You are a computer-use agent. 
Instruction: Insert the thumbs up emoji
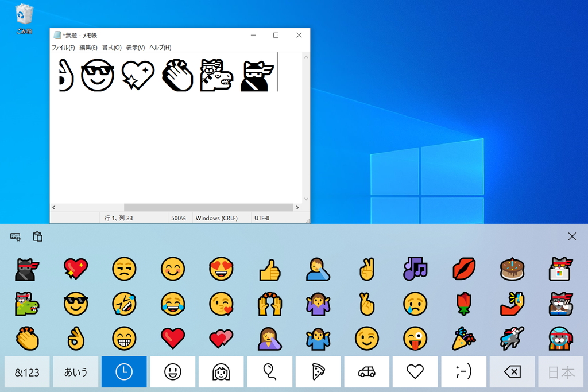tap(270, 269)
